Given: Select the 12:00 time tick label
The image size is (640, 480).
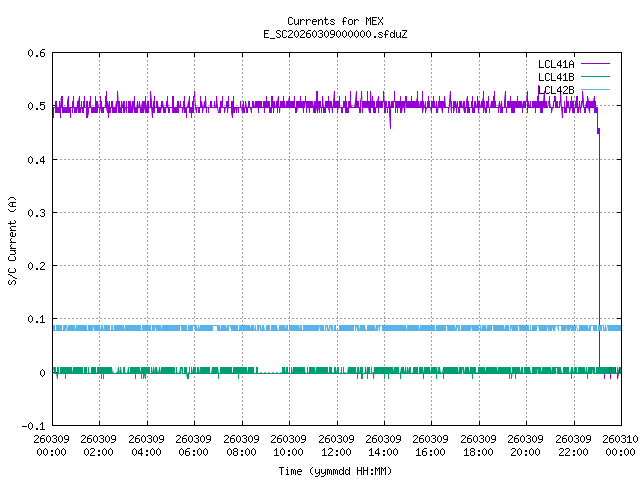Looking at the screenshot, I should [x=335, y=445].
